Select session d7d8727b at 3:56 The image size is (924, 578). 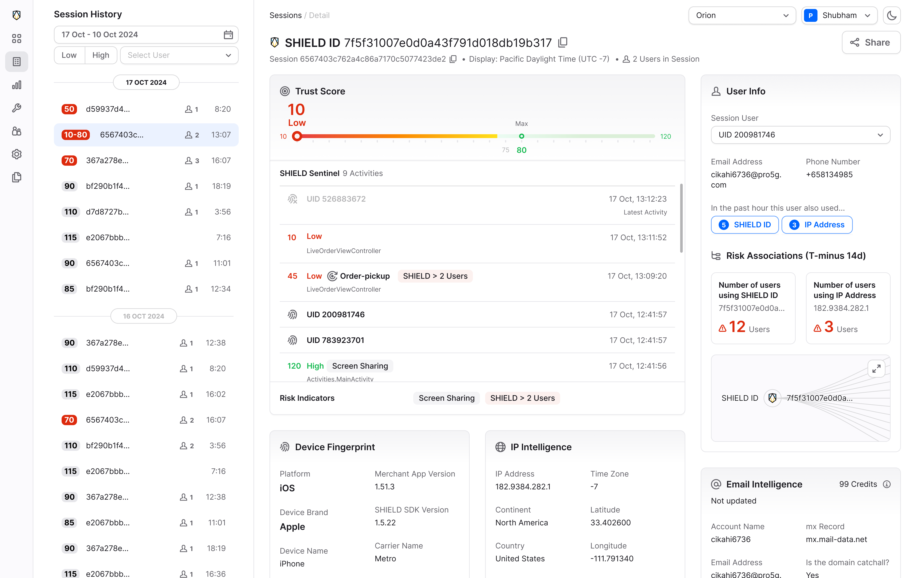146,212
